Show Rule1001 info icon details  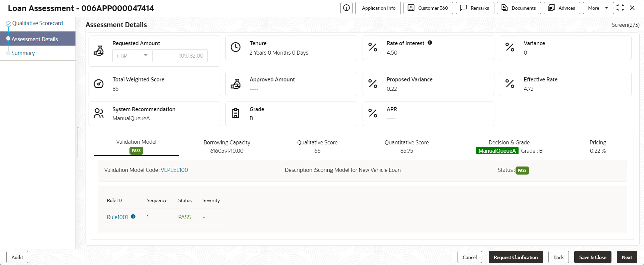point(133,216)
